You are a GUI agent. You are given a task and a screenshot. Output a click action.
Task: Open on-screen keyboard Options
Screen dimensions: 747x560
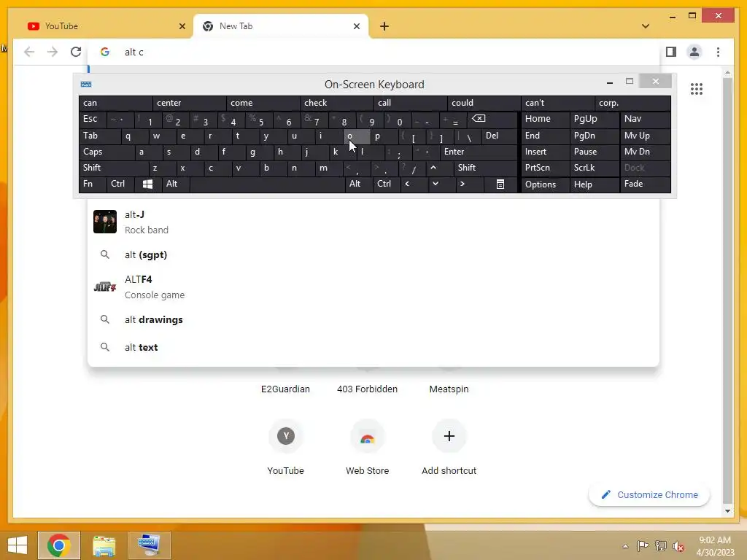tap(546, 184)
